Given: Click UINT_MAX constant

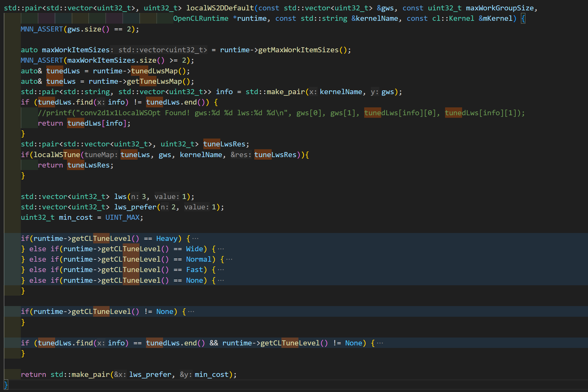Looking at the screenshot, I should 122,217.
